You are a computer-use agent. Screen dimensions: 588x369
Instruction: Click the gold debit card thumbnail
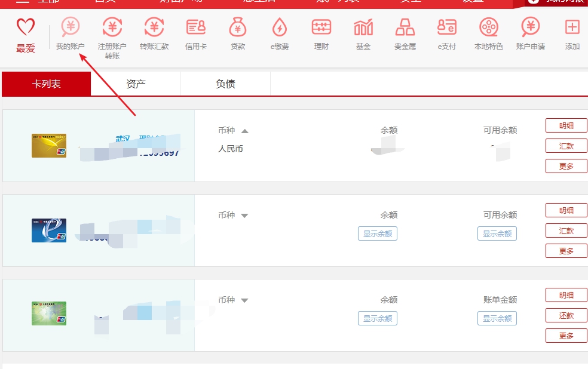click(x=49, y=146)
